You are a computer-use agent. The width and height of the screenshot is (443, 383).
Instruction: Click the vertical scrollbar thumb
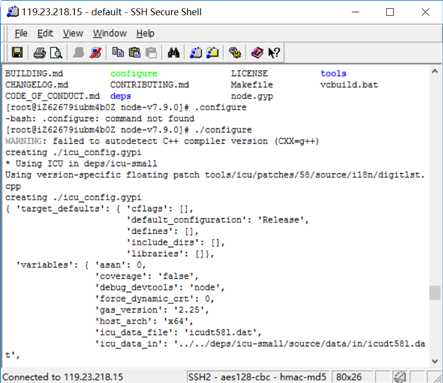click(435, 293)
